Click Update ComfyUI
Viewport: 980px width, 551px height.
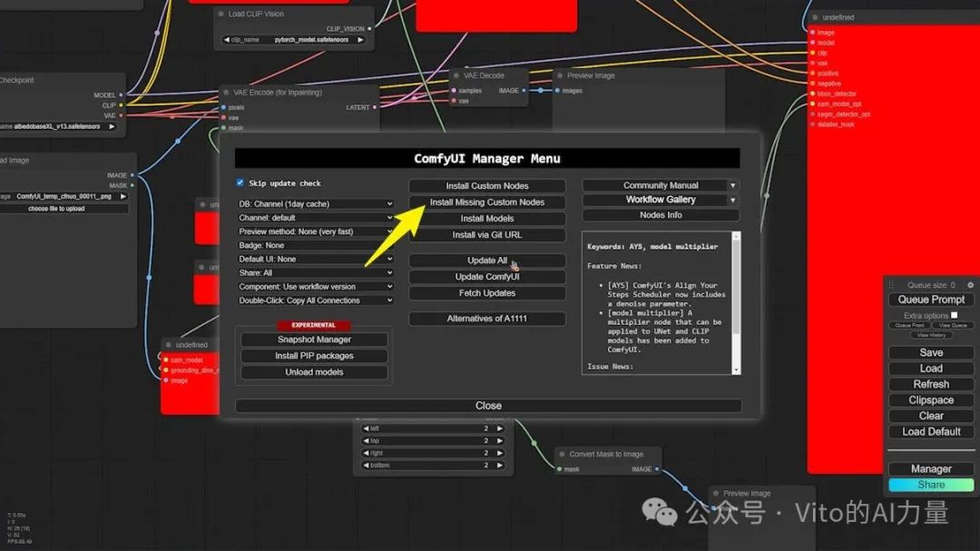(487, 277)
